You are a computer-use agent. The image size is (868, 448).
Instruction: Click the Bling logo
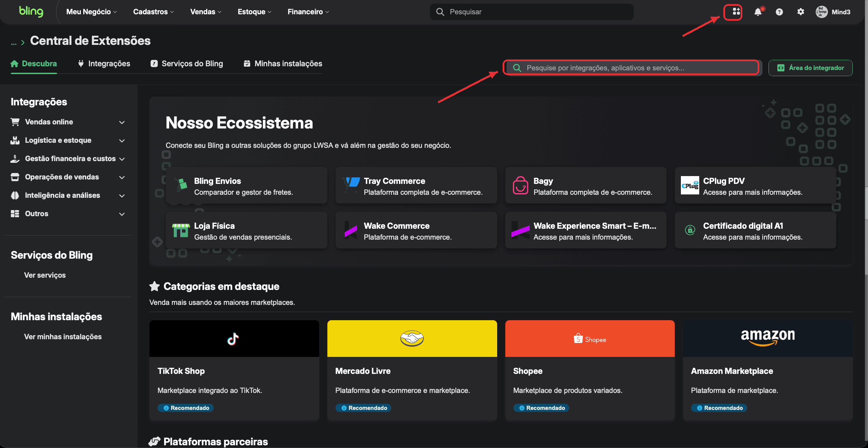[x=31, y=11]
